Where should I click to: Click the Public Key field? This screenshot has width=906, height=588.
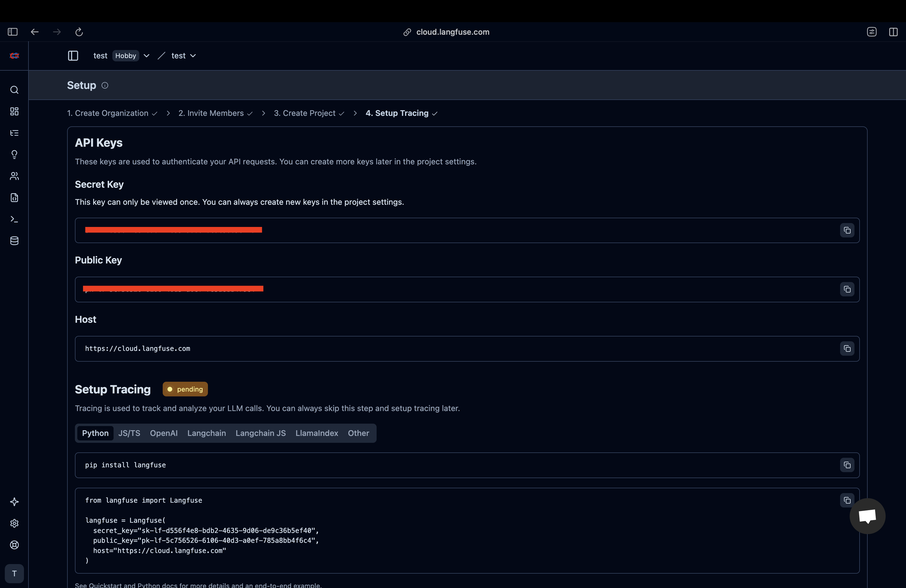pyautogui.click(x=467, y=290)
